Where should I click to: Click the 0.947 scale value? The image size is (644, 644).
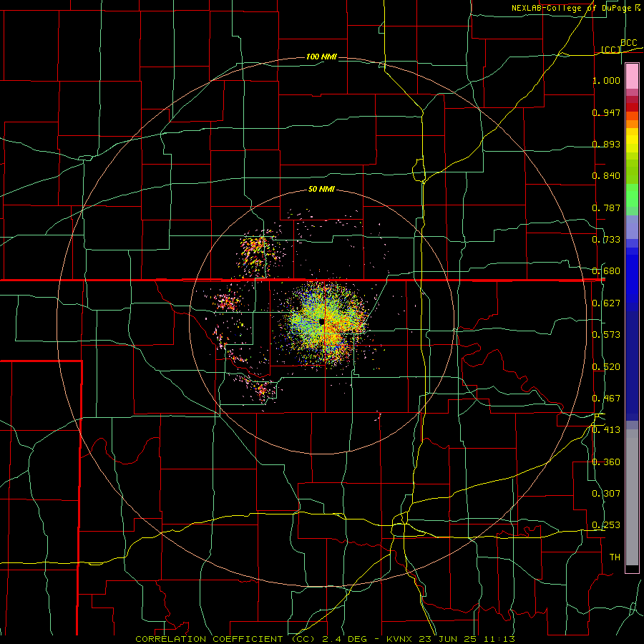pos(606,112)
